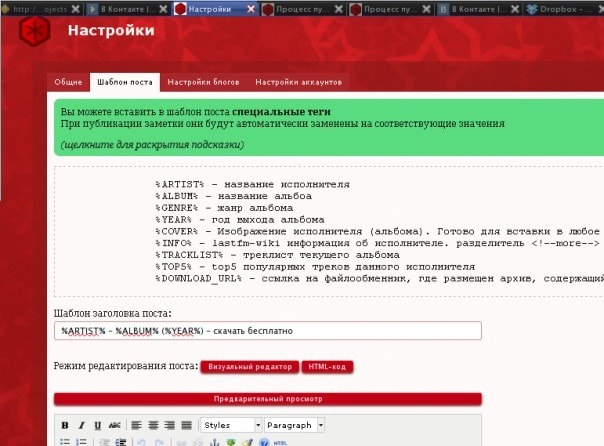Close the active Настройки browser tab
The width and height of the screenshot is (604, 446).
251,9
